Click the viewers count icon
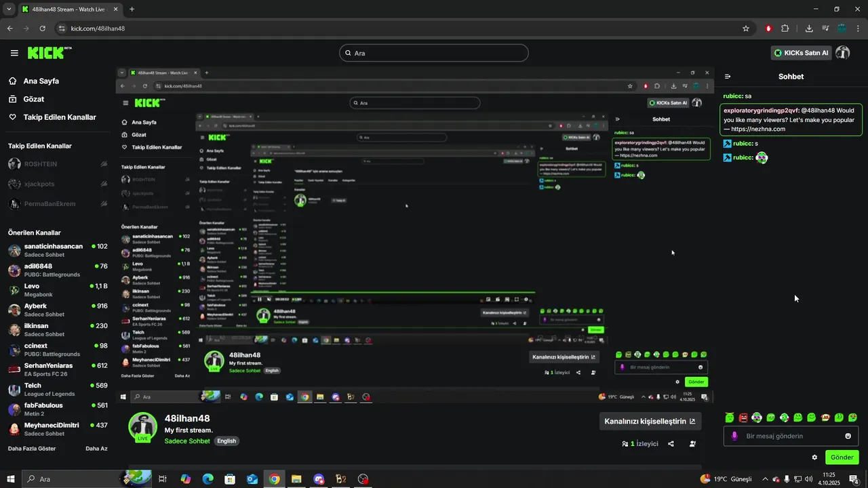 (625, 444)
